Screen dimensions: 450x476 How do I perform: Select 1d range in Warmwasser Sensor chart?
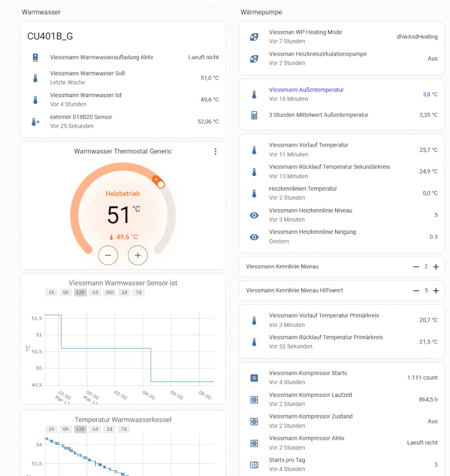(95, 293)
